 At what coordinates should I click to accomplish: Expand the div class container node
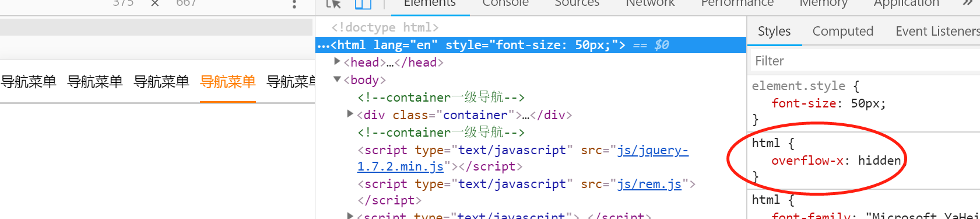tap(350, 114)
